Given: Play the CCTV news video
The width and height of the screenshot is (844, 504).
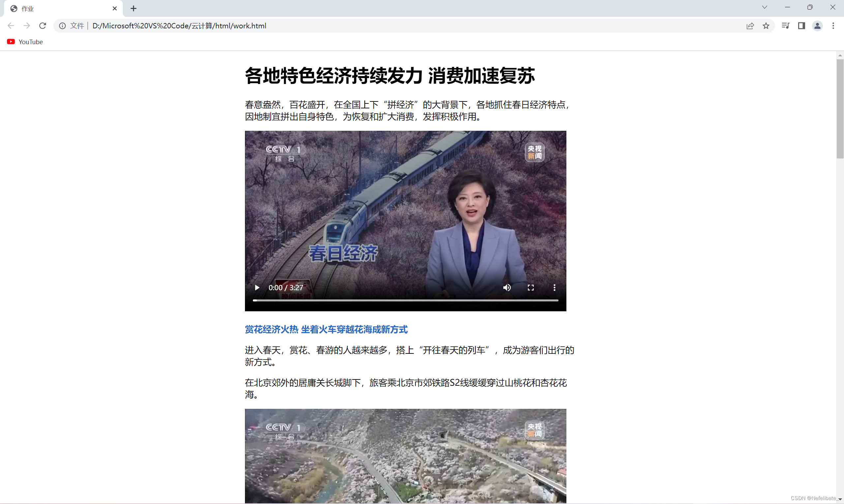Looking at the screenshot, I should pos(257,288).
